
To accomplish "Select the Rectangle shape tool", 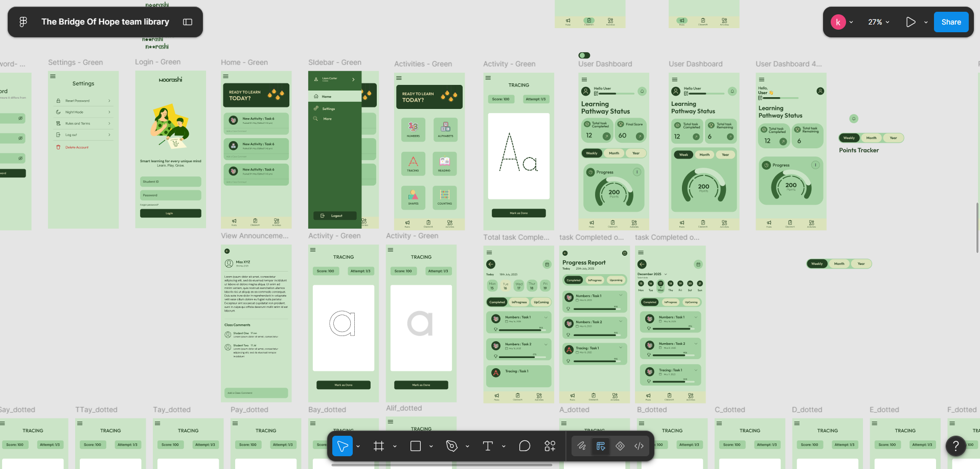I will [416, 446].
